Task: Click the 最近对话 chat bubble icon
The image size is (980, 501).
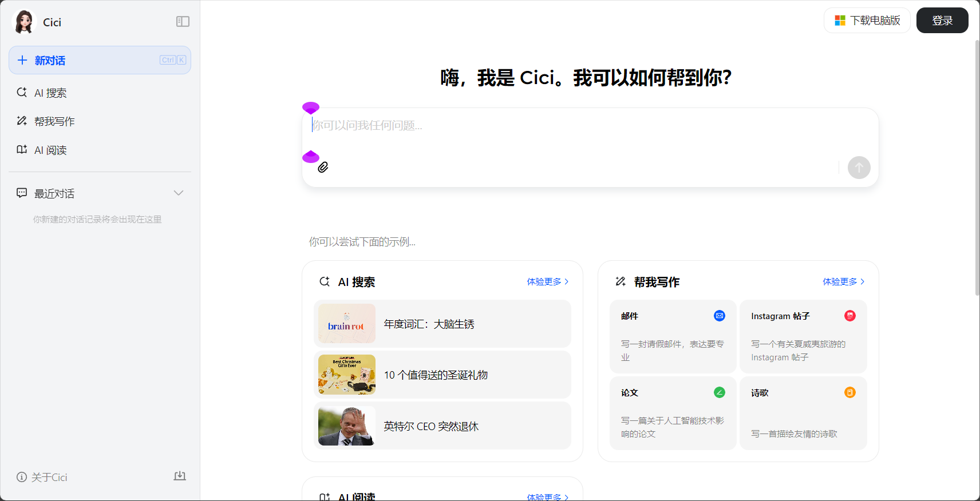Action: pos(22,193)
